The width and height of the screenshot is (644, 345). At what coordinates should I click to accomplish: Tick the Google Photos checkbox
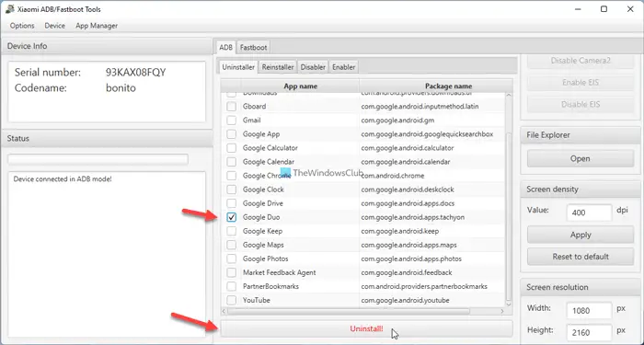coord(232,259)
